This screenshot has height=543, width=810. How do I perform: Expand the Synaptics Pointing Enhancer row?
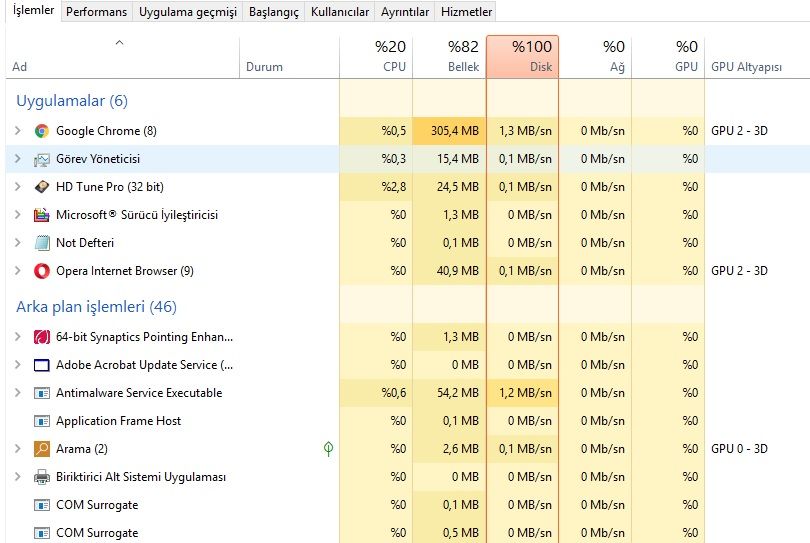click(18, 337)
